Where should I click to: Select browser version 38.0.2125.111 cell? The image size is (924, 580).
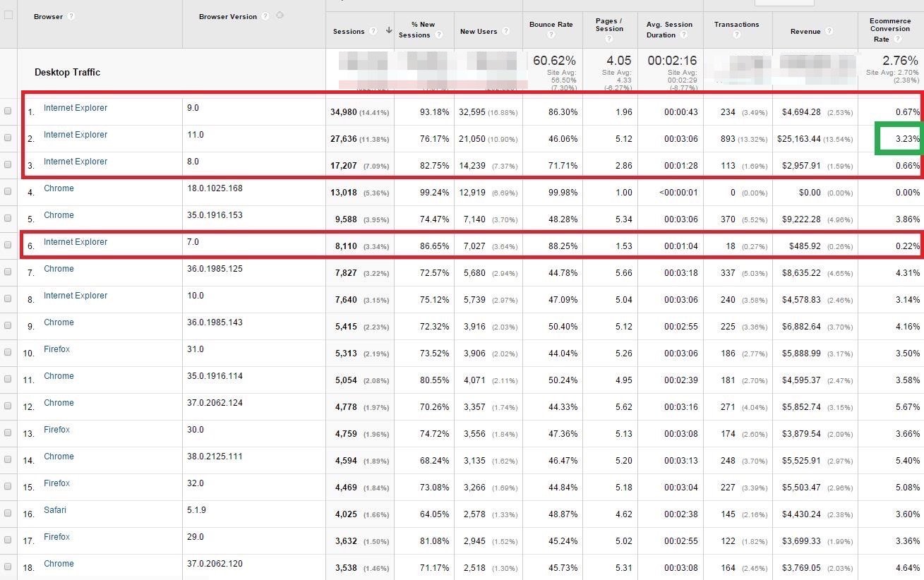click(x=215, y=457)
